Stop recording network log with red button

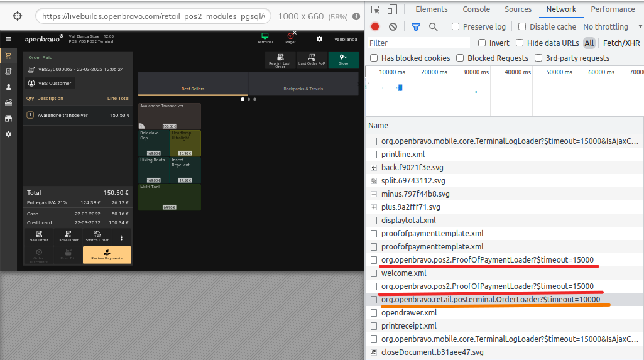375,26
